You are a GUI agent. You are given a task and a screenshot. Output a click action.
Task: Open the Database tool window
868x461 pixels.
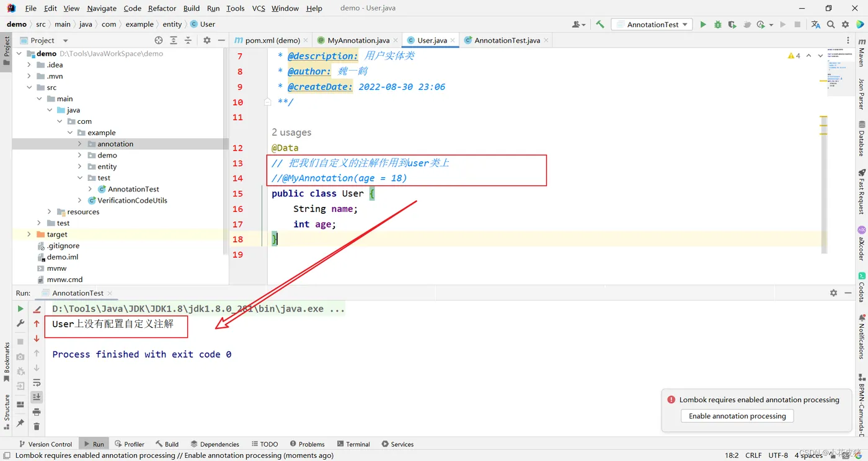862,139
